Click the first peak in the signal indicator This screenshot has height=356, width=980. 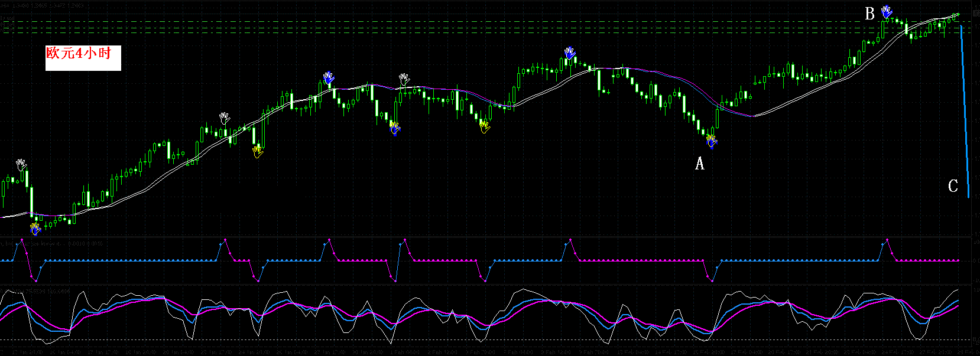22,240
